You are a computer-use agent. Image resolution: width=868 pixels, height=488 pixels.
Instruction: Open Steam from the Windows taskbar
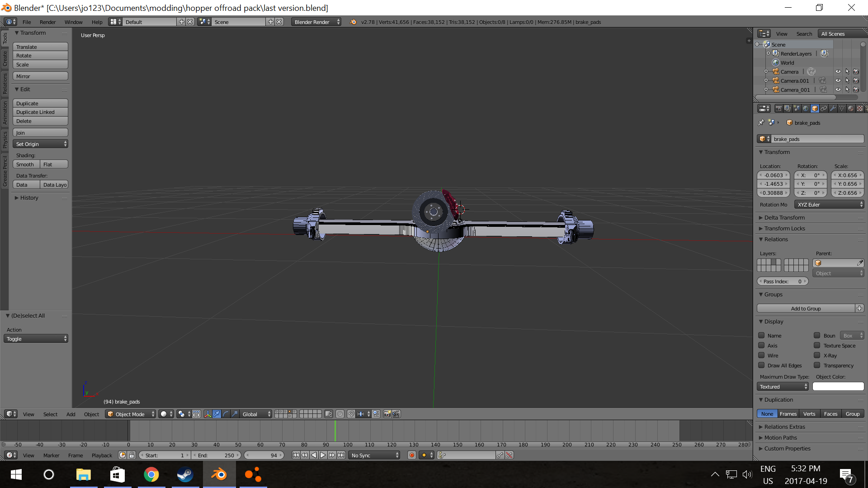click(x=185, y=474)
